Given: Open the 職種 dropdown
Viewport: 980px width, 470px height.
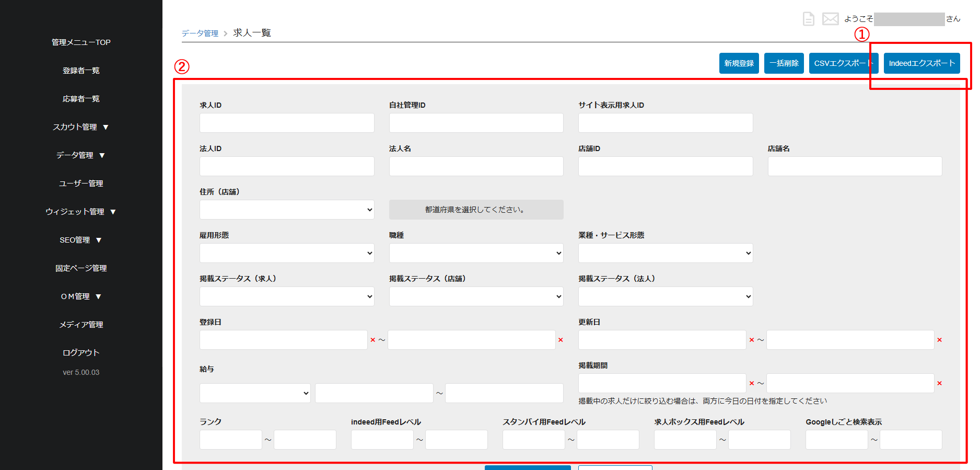Looking at the screenshot, I should click(476, 253).
